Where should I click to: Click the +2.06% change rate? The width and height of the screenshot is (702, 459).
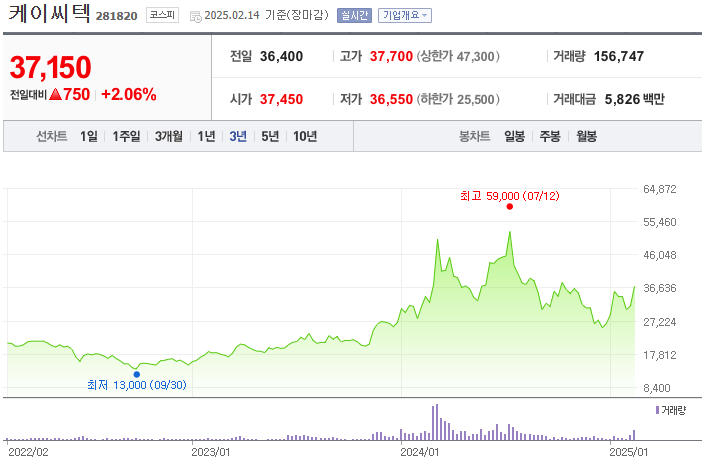[x=129, y=94]
